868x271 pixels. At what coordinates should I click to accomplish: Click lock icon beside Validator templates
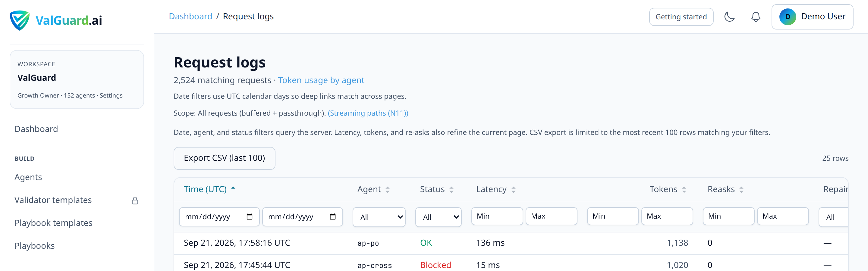point(135,201)
